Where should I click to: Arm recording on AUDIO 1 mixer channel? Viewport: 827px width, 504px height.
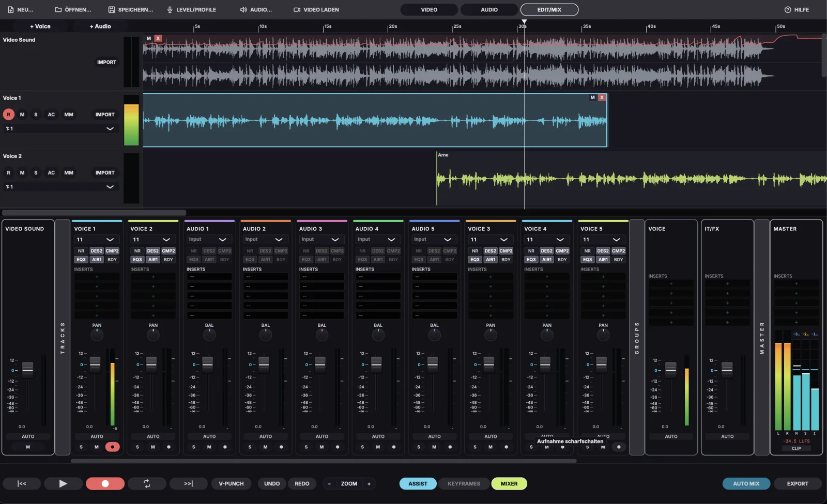pos(225,447)
